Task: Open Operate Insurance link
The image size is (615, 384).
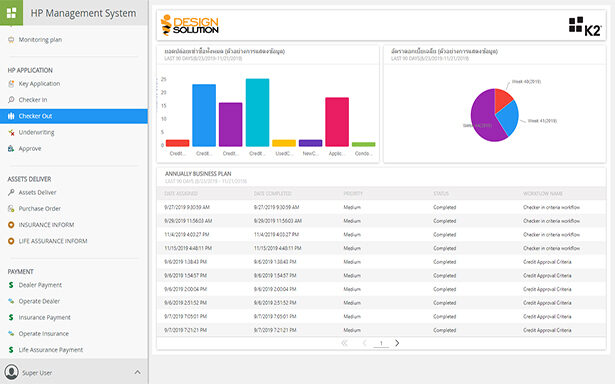Action: coord(44,334)
